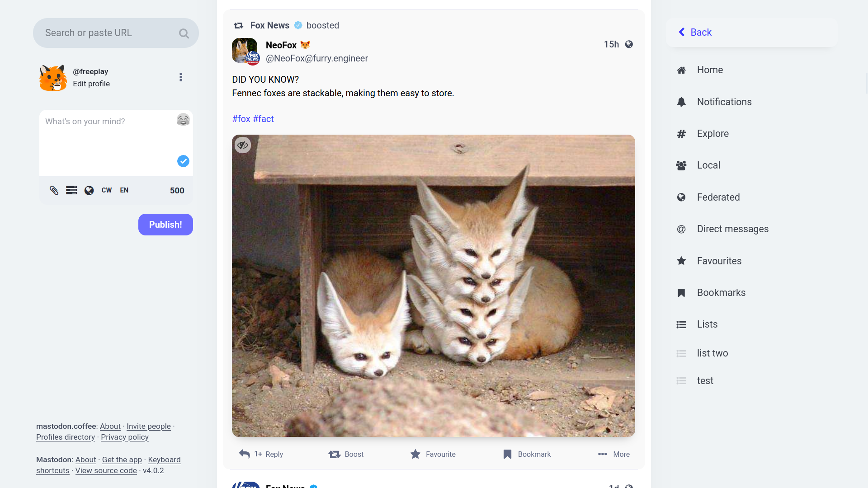Click the attach media paperclip icon
This screenshot has height=488, width=868.
(x=54, y=190)
